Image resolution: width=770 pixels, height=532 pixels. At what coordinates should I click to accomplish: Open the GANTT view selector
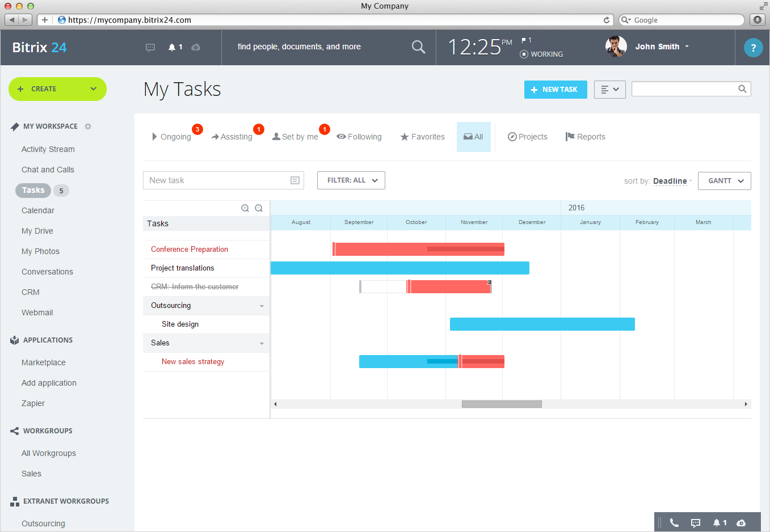point(724,180)
